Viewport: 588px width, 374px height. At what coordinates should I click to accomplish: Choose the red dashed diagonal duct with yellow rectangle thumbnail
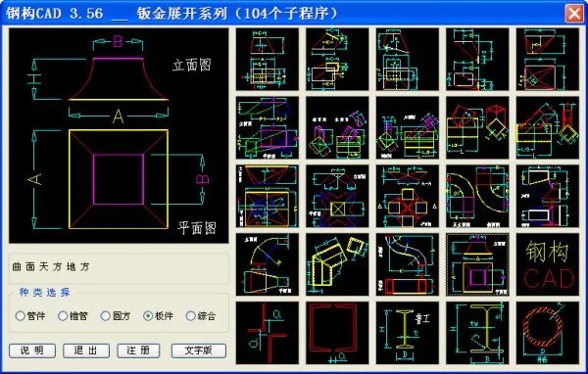[x=548, y=128]
